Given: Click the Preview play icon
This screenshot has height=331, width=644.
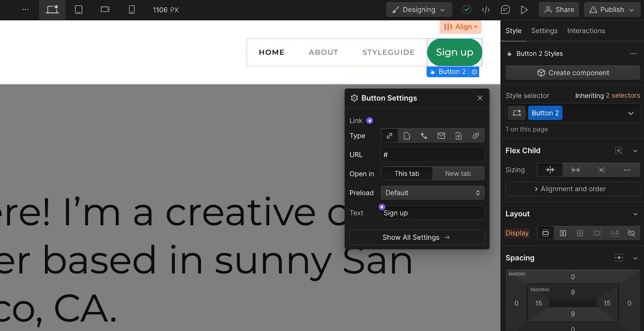Looking at the screenshot, I should [x=524, y=10].
